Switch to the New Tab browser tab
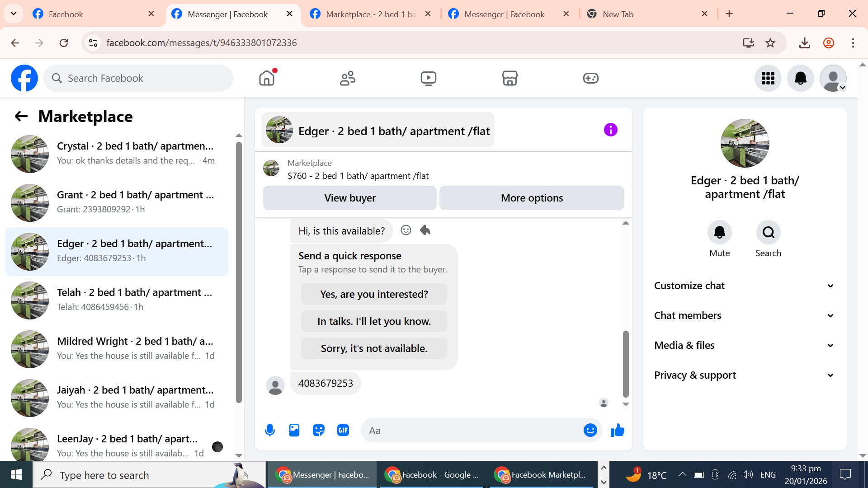 pyautogui.click(x=647, y=14)
